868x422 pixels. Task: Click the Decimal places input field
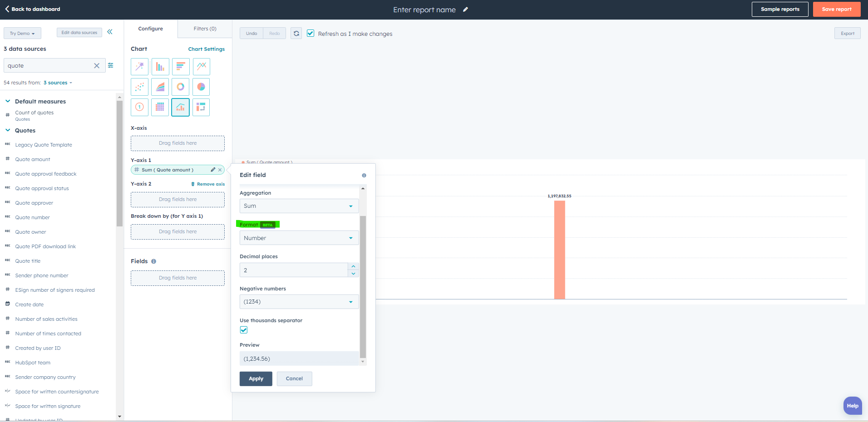294,270
